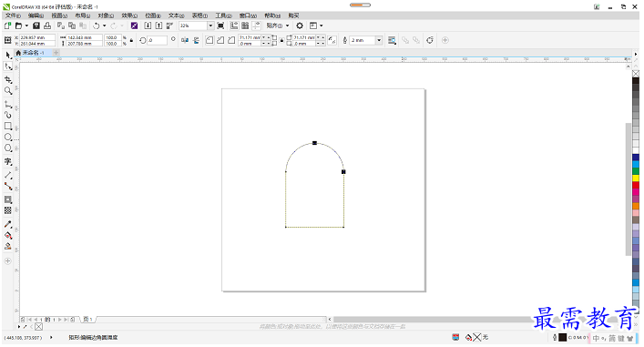
Task: Open the 编辑 menu
Action: click(36, 15)
